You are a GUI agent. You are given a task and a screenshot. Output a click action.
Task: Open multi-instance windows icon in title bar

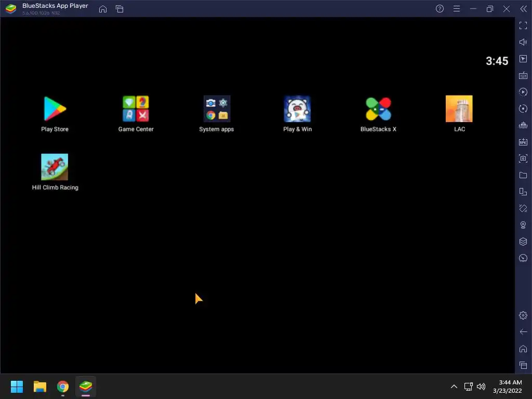119,9
